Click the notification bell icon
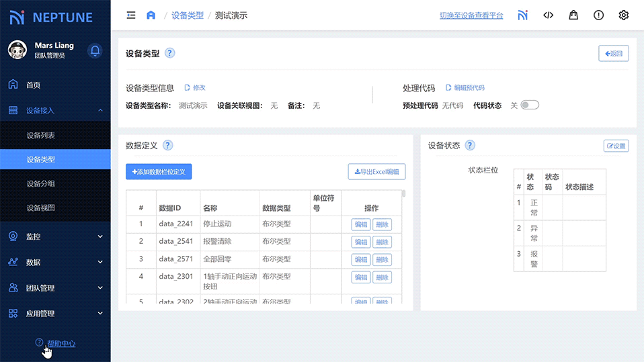This screenshot has width=644, height=362. [x=95, y=50]
